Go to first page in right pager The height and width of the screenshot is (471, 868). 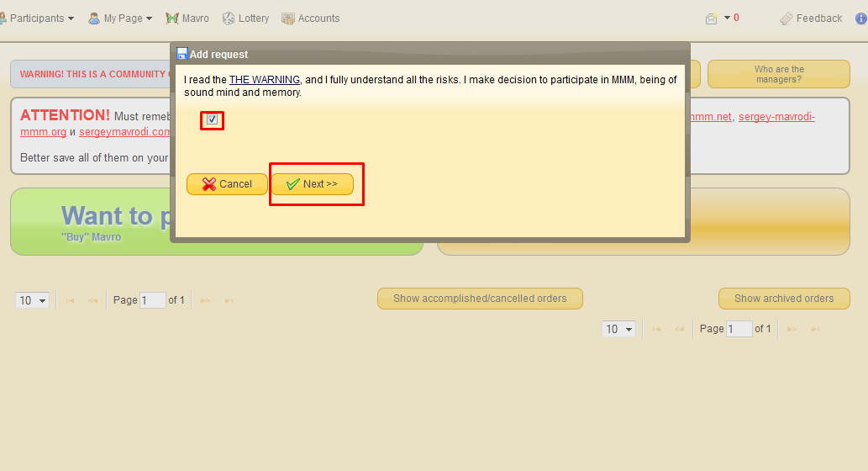pyautogui.click(x=656, y=329)
